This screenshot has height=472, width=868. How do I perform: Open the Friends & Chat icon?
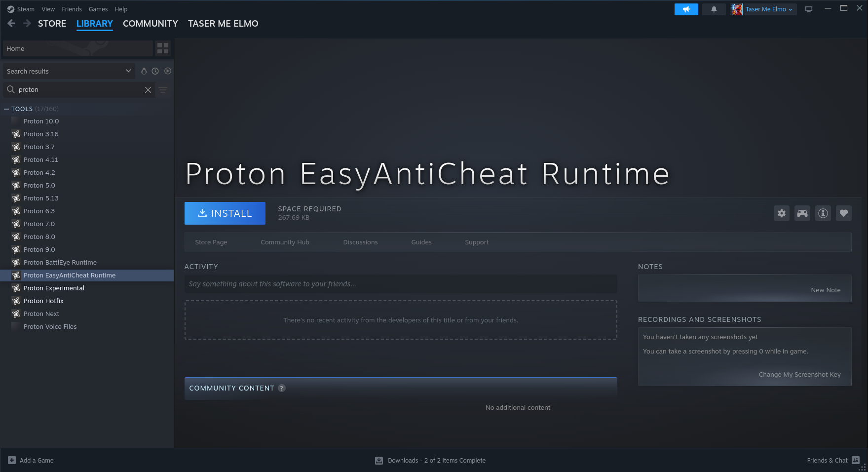pyautogui.click(x=856, y=460)
